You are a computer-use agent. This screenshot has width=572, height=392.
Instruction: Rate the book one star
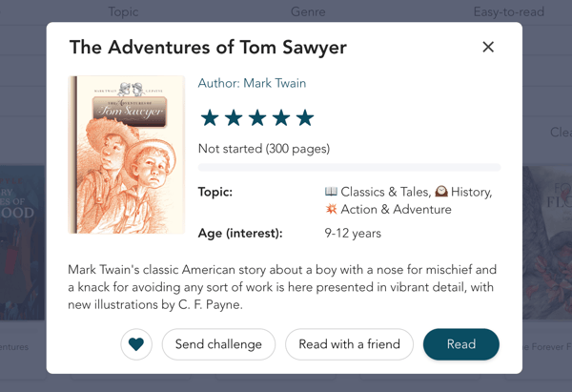pos(209,118)
